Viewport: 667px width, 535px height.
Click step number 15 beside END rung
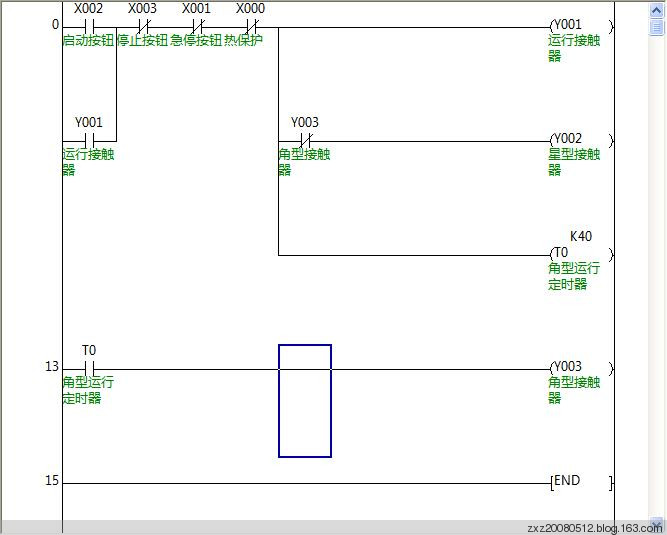pos(51,481)
